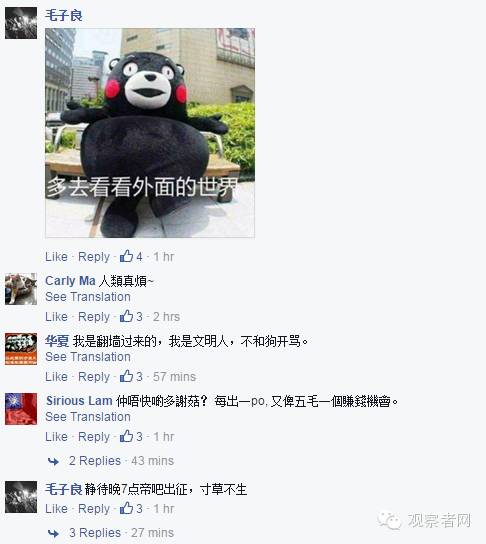
Task: Click the thumbs-up icon with 4 likes
Action: coord(126,256)
